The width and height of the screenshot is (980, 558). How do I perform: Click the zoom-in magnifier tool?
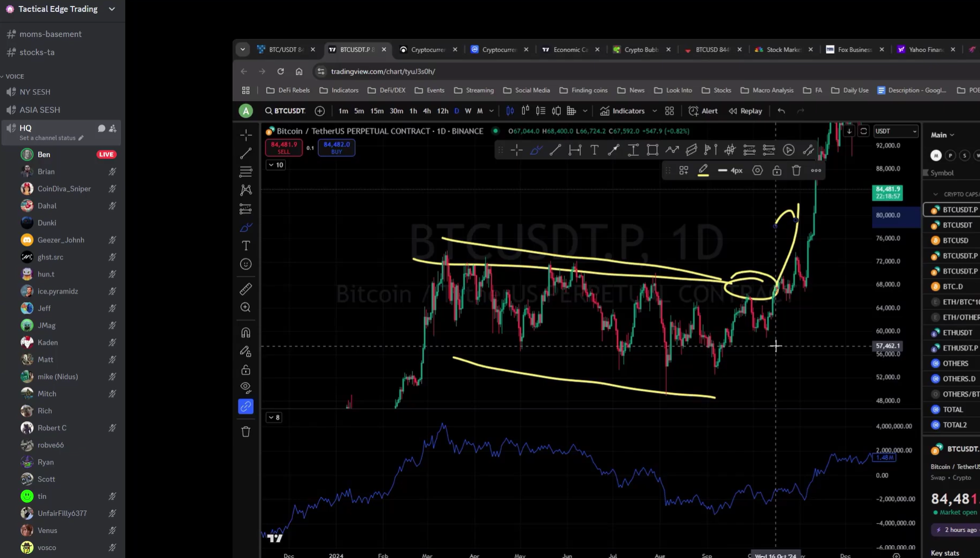[x=246, y=308]
